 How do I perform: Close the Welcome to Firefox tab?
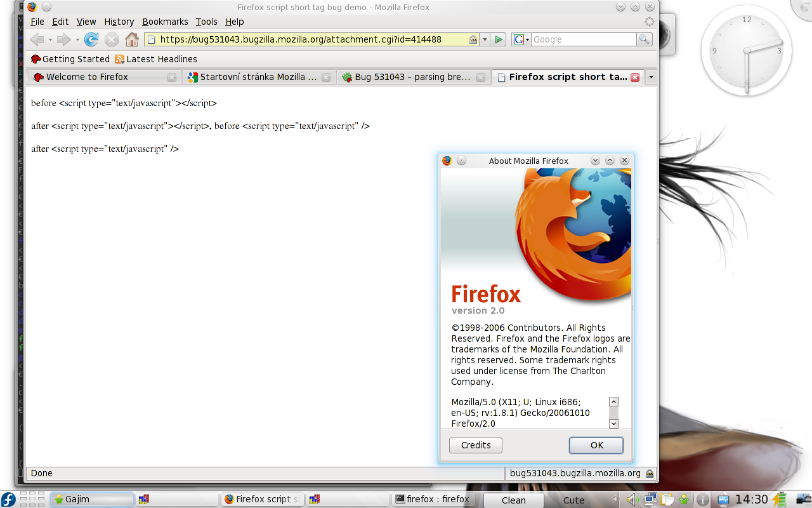click(x=172, y=77)
